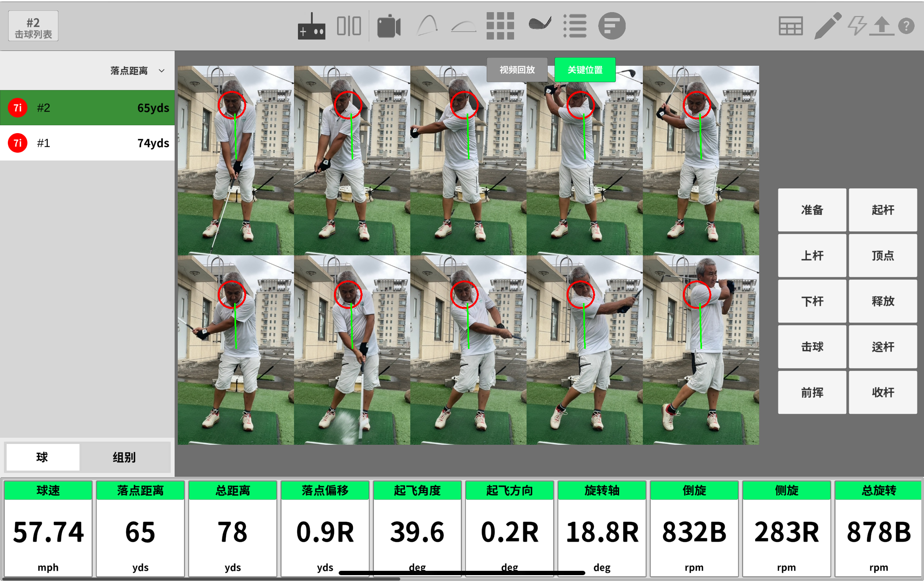Open the club head data icon

(x=540, y=23)
